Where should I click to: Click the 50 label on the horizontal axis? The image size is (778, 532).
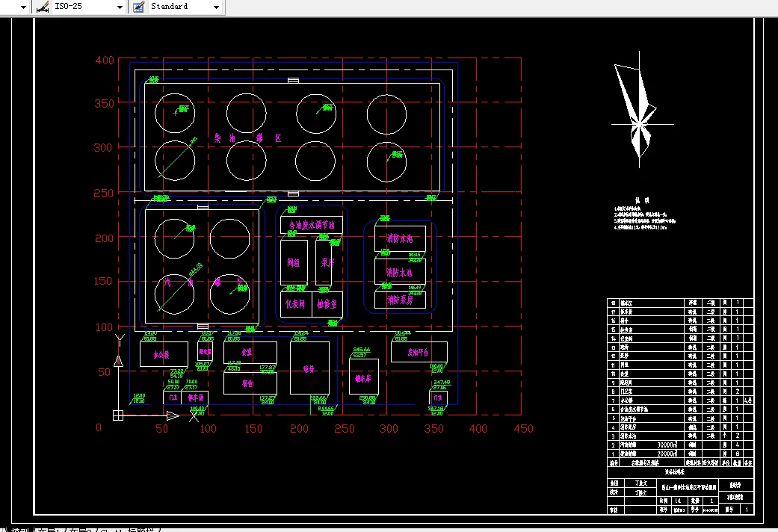(161, 429)
